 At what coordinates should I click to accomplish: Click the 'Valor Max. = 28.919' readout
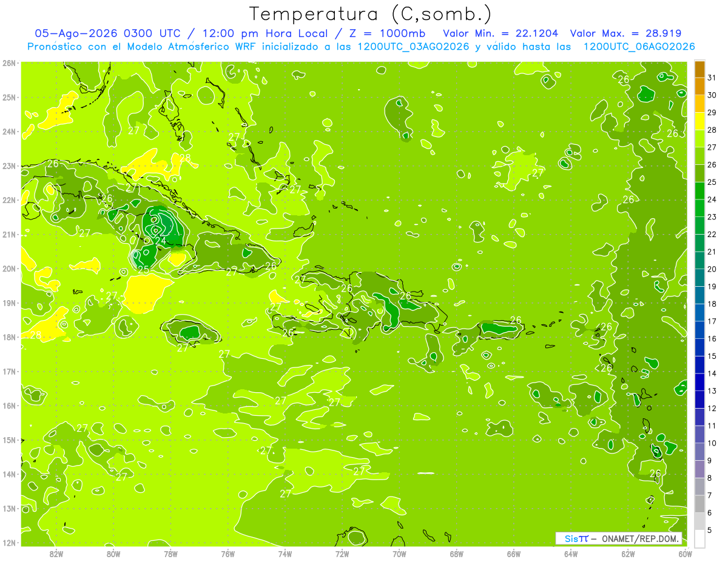(625, 33)
